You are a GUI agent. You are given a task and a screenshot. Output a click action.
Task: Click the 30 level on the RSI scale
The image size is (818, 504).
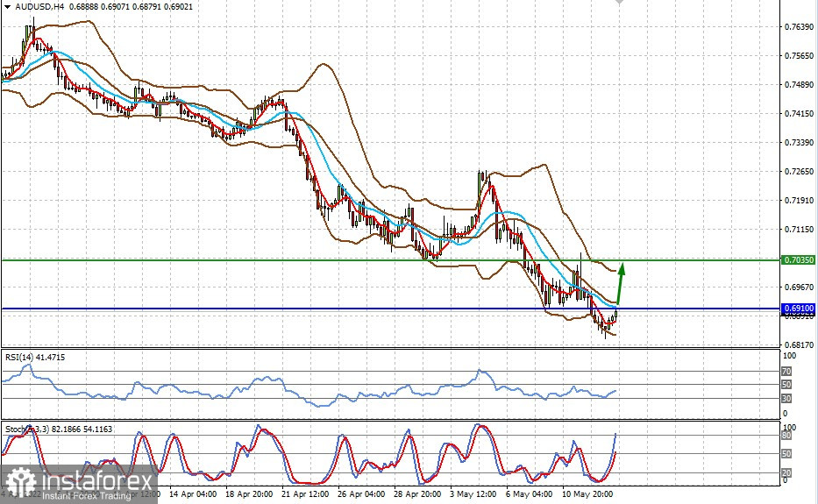click(786, 399)
